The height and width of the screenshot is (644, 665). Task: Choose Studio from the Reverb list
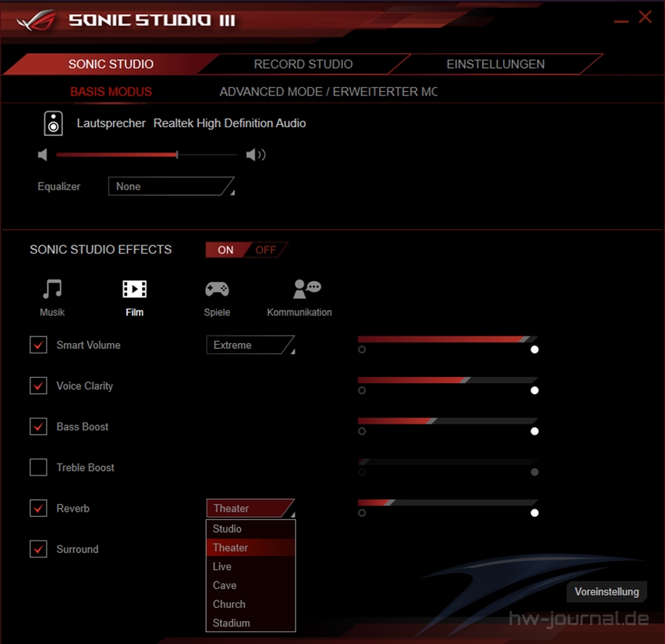point(250,529)
